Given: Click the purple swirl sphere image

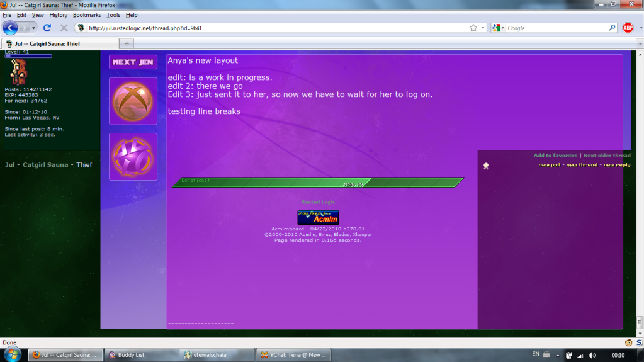Looking at the screenshot, I should (133, 156).
